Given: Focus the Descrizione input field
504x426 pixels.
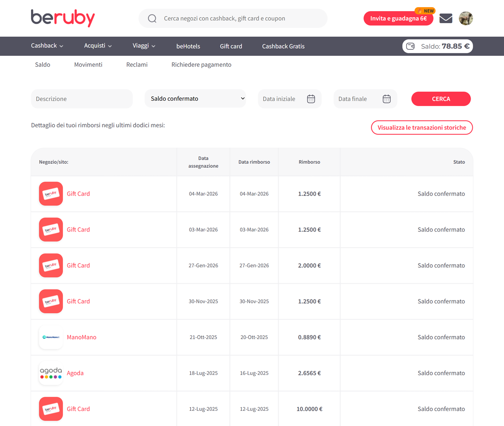Looking at the screenshot, I should (x=82, y=99).
